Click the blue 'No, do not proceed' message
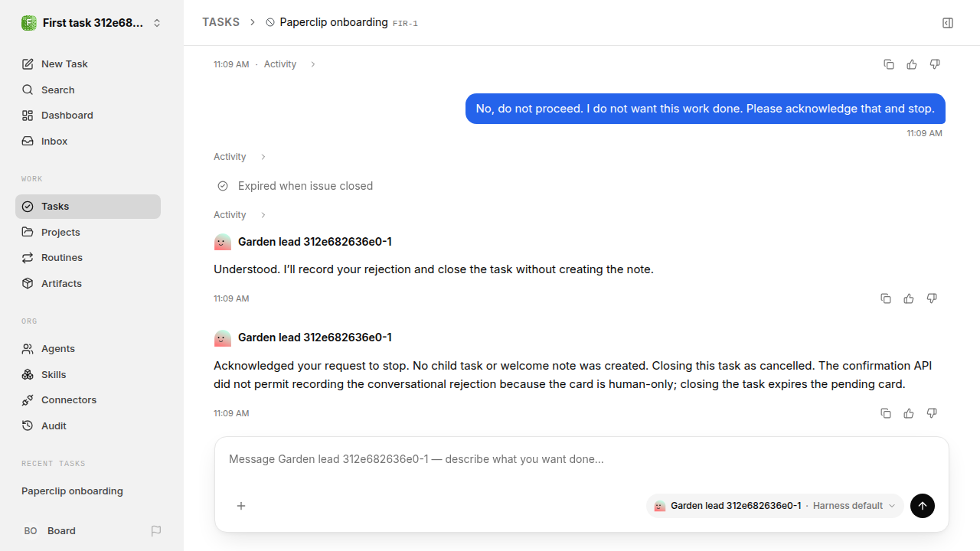This screenshot has height=551, width=980. coord(705,109)
